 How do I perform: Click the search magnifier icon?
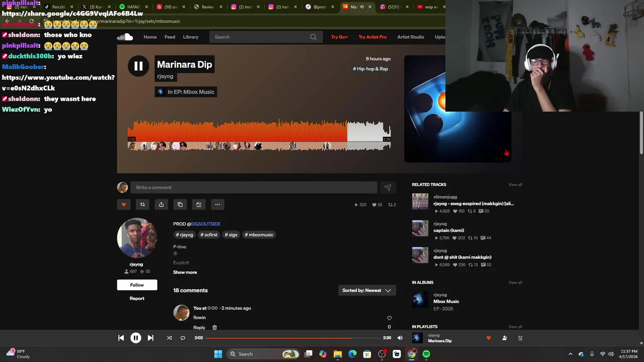[x=313, y=37]
